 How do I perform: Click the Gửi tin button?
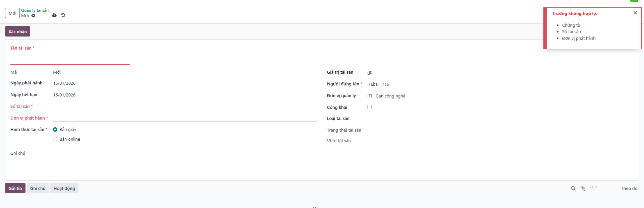tap(15, 188)
